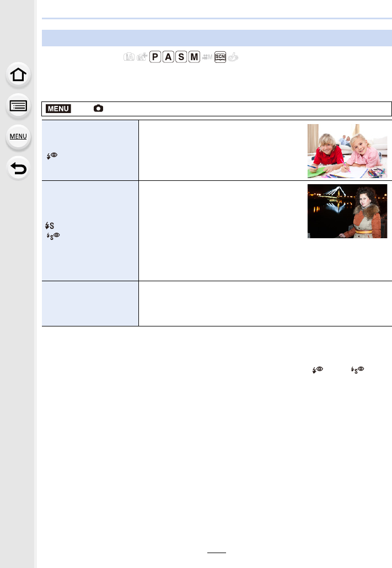392x568 pixels.
Task: Select the S shutter mode icon
Action: pos(181,57)
